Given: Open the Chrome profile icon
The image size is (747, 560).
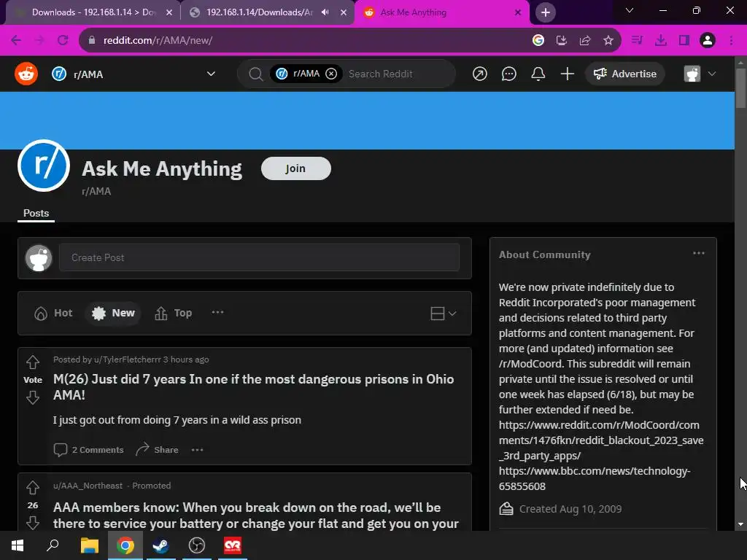Looking at the screenshot, I should [x=708, y=41].
